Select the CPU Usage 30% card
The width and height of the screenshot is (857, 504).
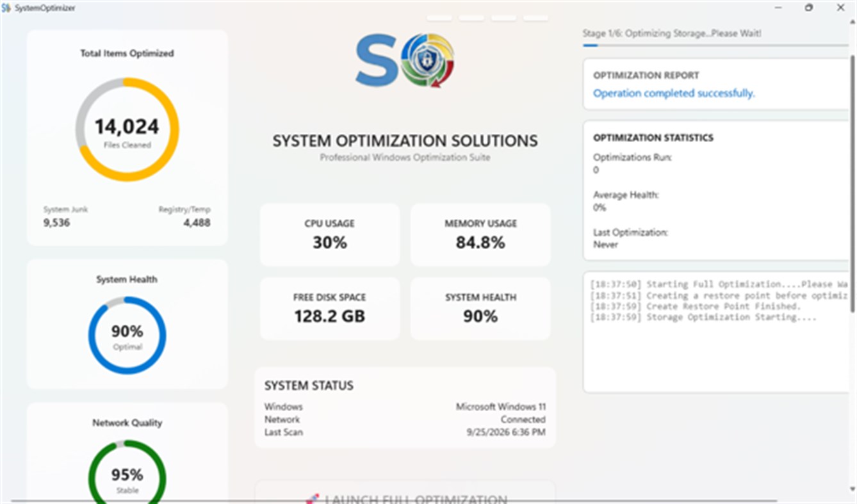click(330, 234)
